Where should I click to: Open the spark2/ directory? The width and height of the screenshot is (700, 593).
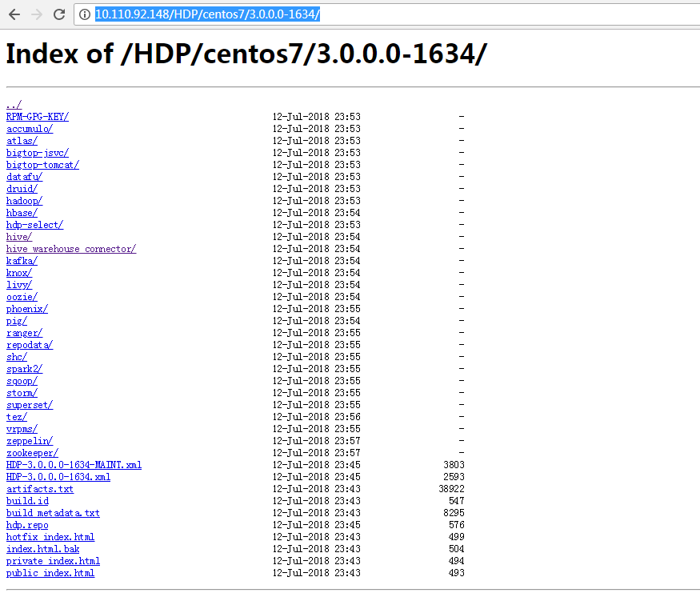[x=25, y=369]
